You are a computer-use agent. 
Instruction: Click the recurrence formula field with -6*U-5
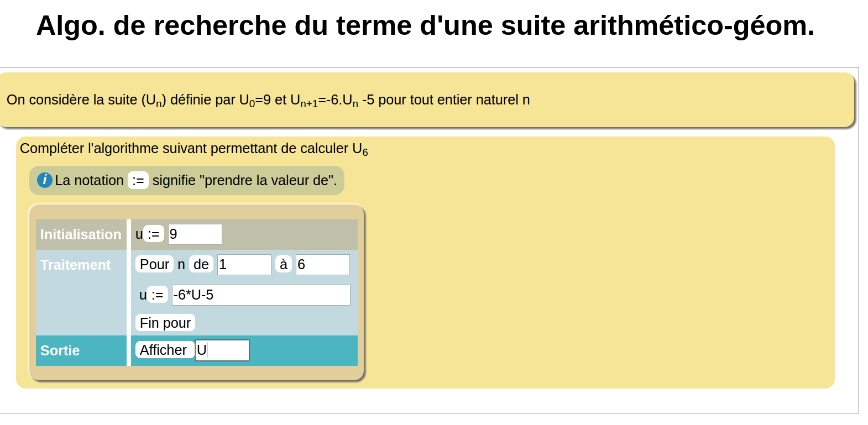click(x=261, y=295)
